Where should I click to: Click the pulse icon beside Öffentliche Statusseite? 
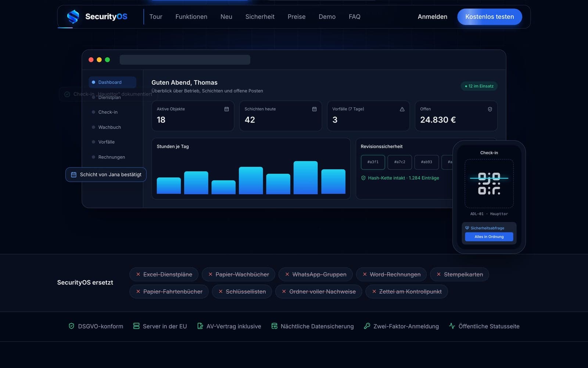point(452,326)
